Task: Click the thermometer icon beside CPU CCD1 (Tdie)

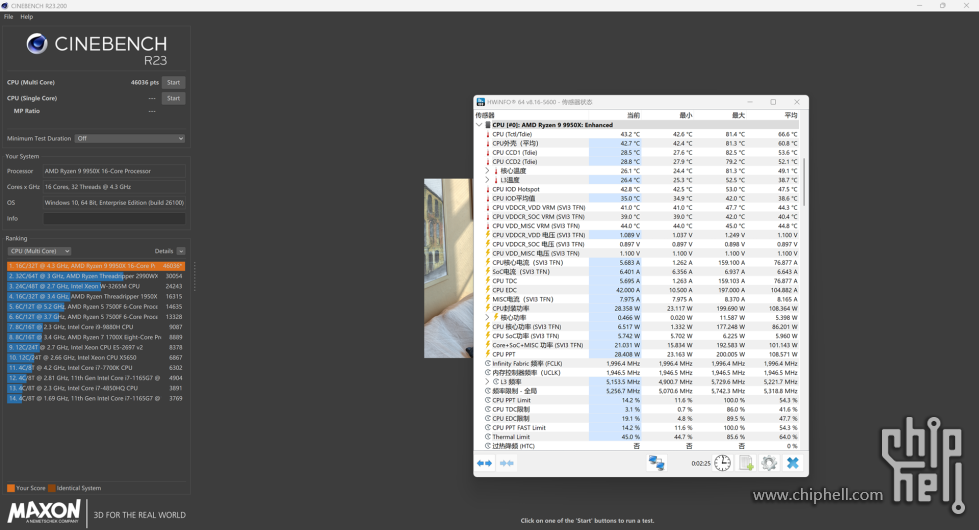Action: click(488, 152)
